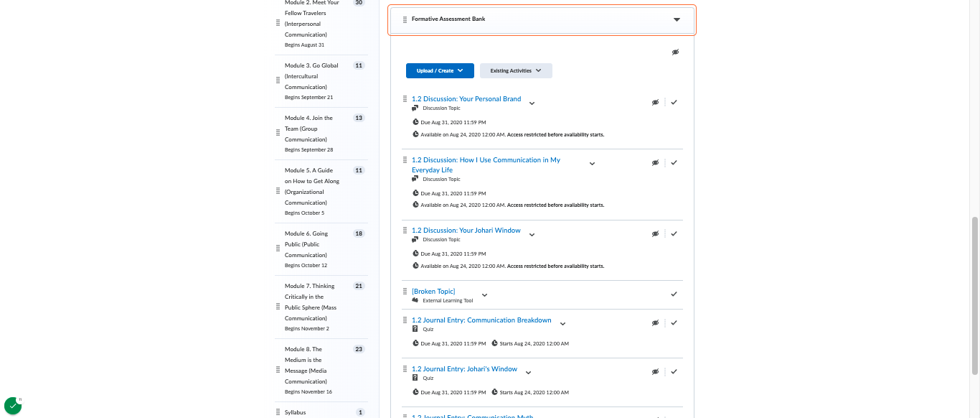Expand options chevron for Your Personal Brand
This screenshot has height=418, width=980.
(532, 103)
